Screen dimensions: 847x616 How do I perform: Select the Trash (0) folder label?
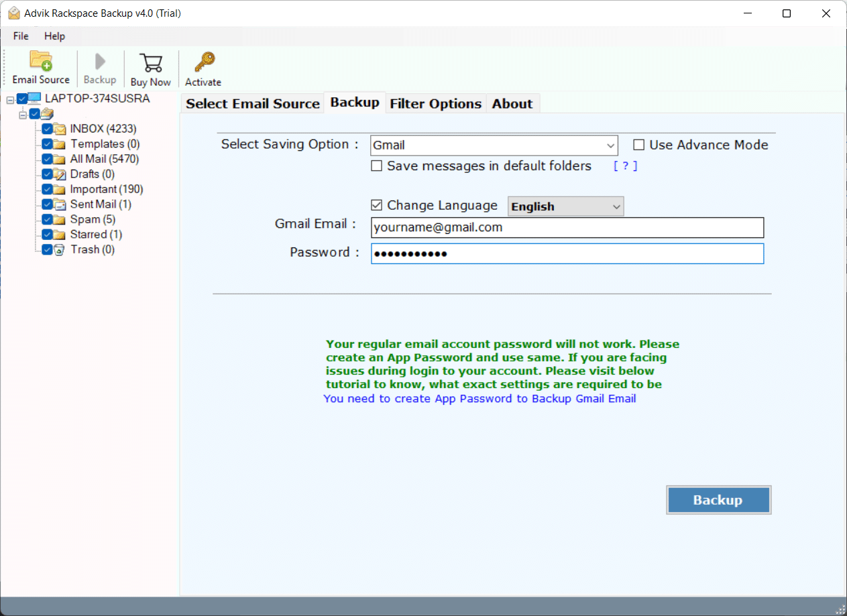[93, 249]
